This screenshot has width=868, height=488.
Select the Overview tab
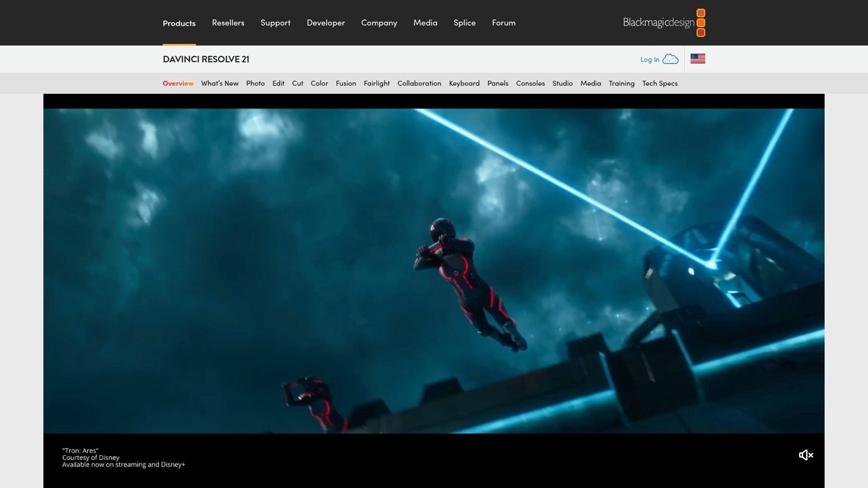pos(178,84)
